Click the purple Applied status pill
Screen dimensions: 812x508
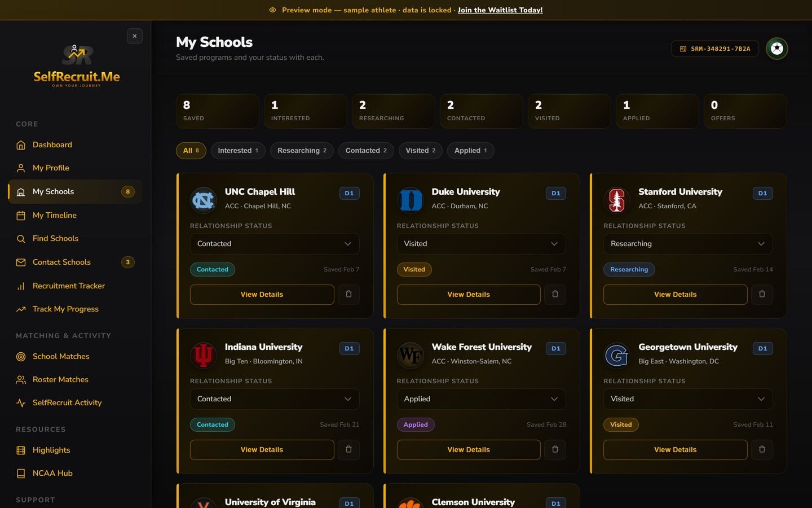[x=416, y=425]
